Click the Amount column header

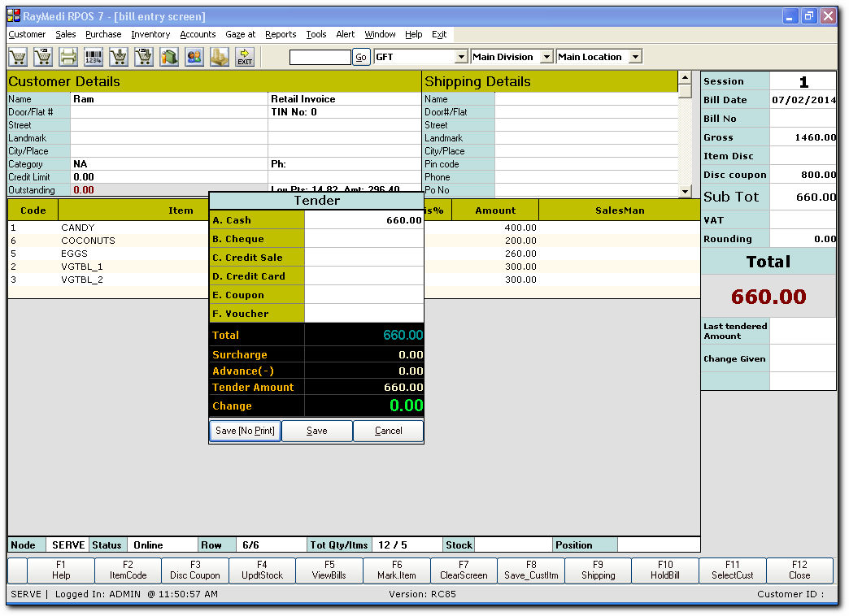pyautogui.click(x=495, y=210)
